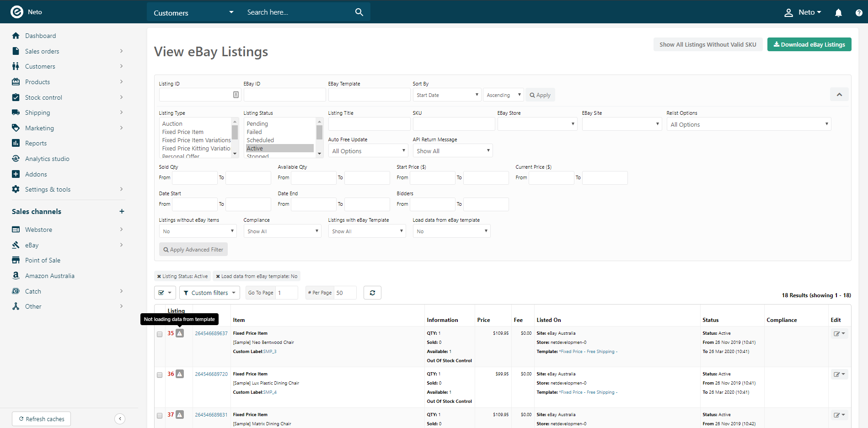The image size is (868, 428).
Task: Open the Ascending sort order dropdown
Action: pyautogui.click(x=503, y=95)
